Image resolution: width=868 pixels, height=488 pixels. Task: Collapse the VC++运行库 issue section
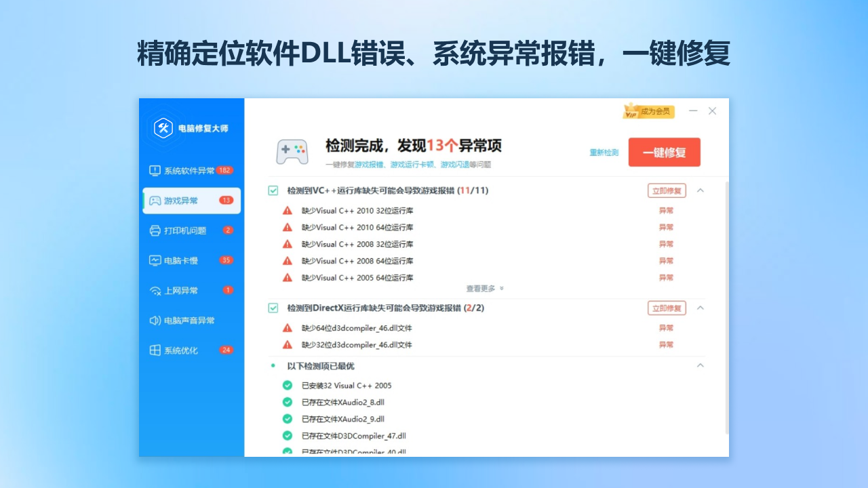(x=701, y=191)
